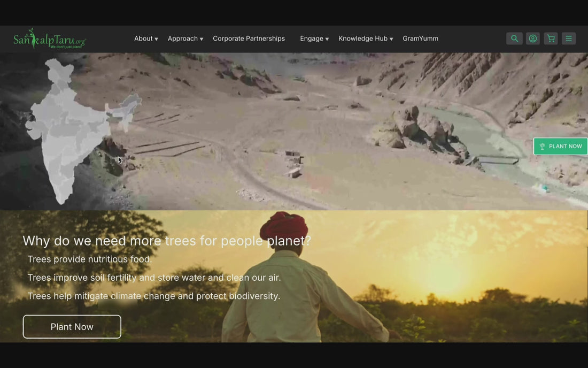This screenshot has width=588, height=368.
Task: Expand the About dropdown menu
Action: tap(146, 39)
